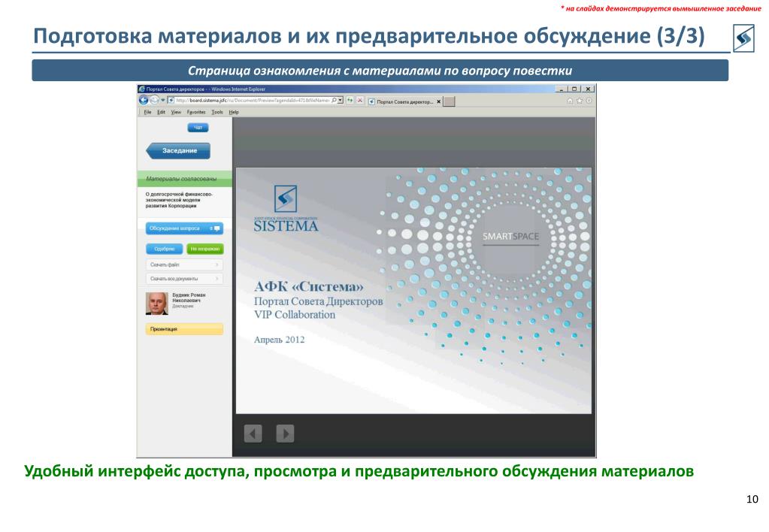Open the Favorites menu
Viewport: 769px width, 532px height.
pyautogui.click(x=196, y=112)
